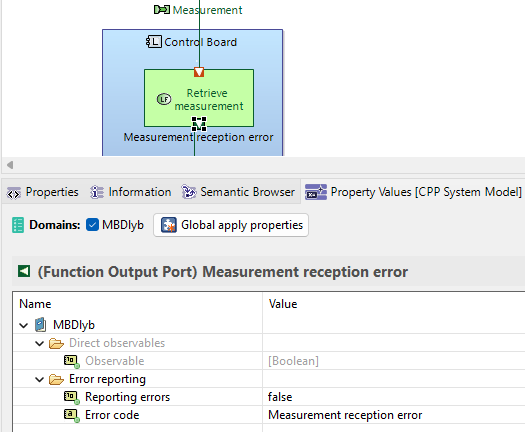Select the Retrieve measurement function block
This screenshot has height=432, width=525.
click(x=199, y=98)
